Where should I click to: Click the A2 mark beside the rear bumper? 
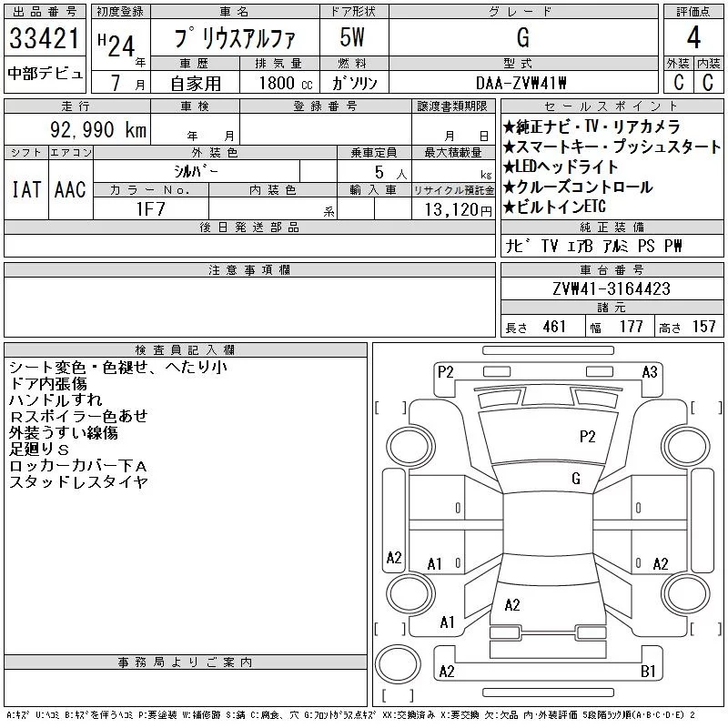coord(447,671)
